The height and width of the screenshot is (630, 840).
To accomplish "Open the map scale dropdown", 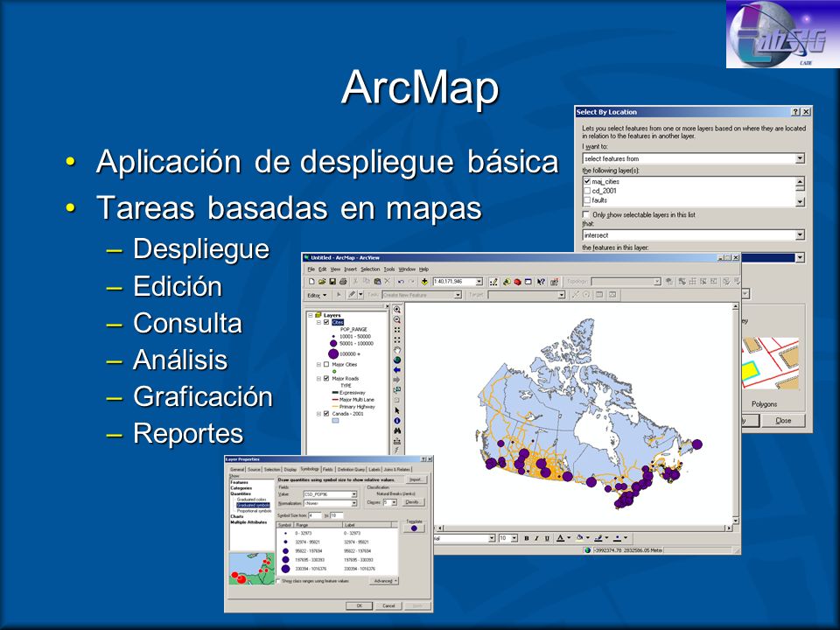I will click(x=479, y=281).
